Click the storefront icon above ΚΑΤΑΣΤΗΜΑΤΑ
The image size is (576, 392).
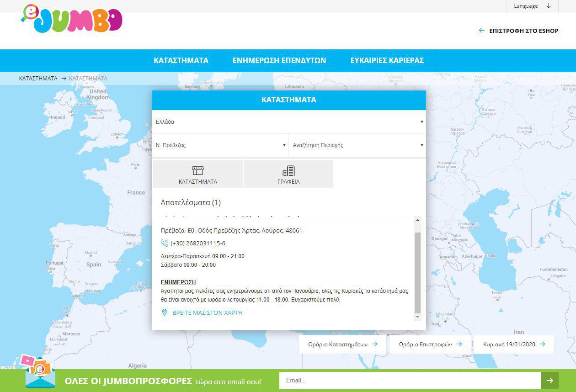pos(197,171)
